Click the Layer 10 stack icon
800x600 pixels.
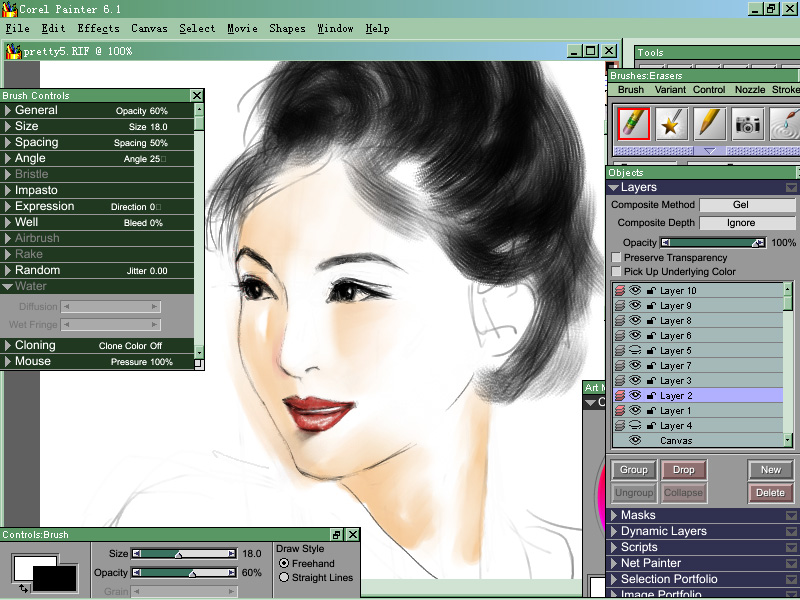(x=620, y=291)
